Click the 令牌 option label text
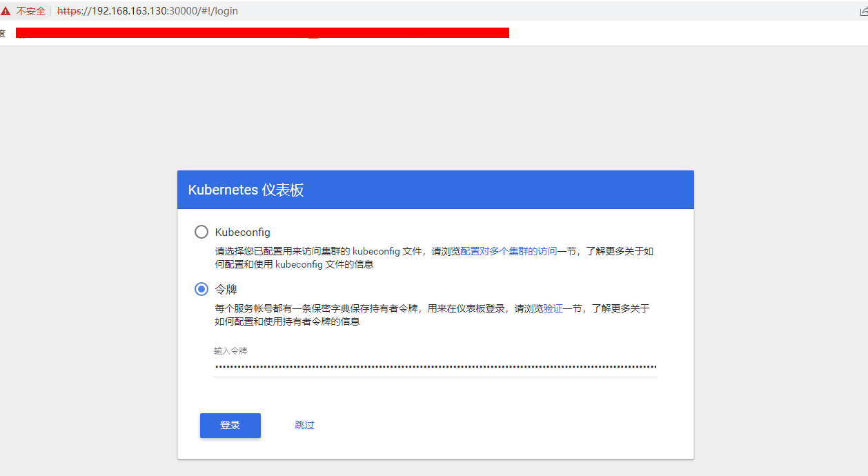 (226, 289)
